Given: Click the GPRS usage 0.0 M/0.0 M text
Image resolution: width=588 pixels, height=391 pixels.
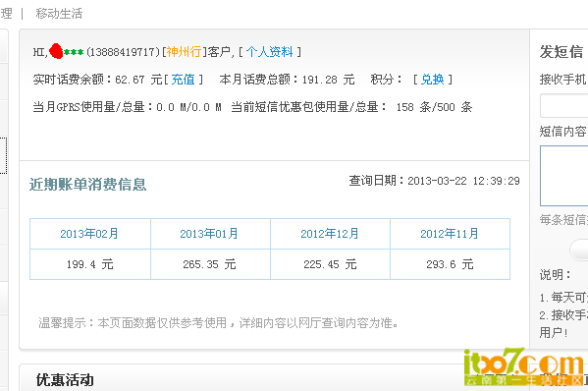Looking at the screenshot, I should tap(188, 107).
